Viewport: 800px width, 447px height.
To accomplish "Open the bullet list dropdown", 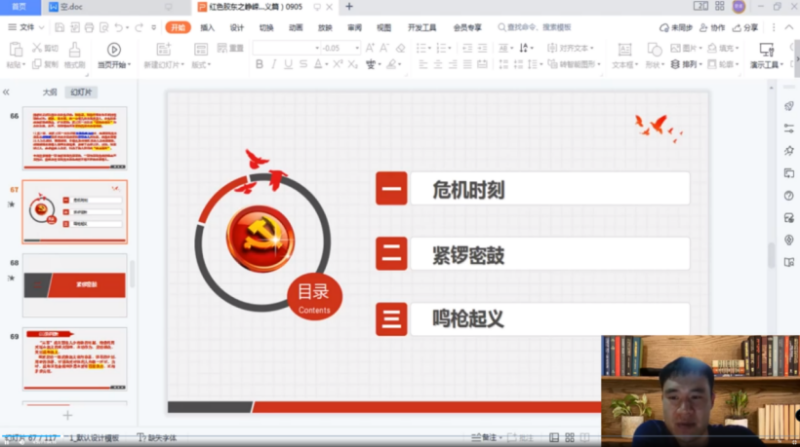I will click(x=430, y=48).
